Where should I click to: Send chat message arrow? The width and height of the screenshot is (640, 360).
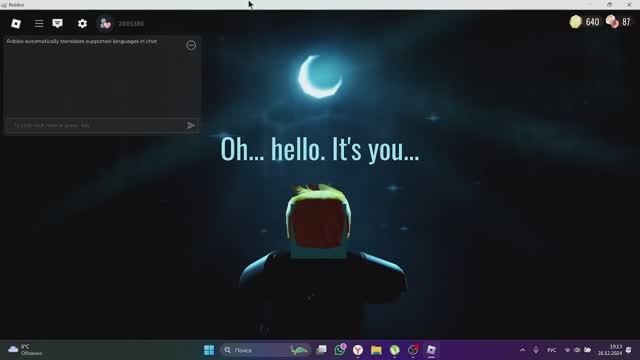(x=191, y=125)
